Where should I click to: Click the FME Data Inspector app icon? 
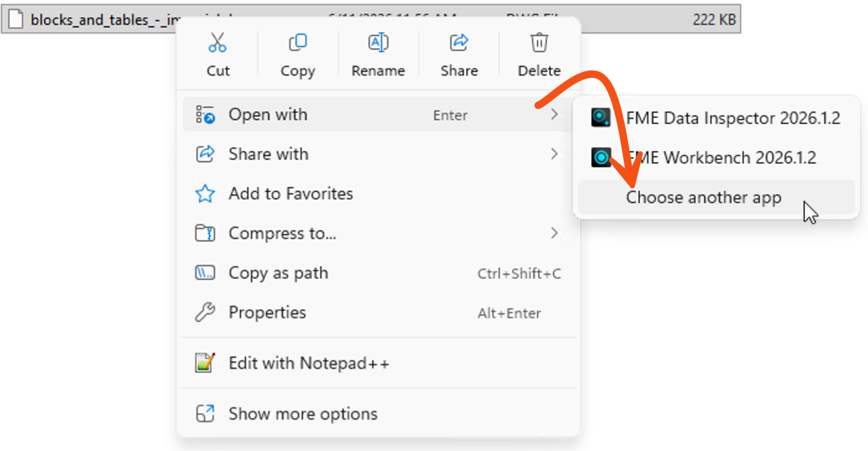point(601,118)
